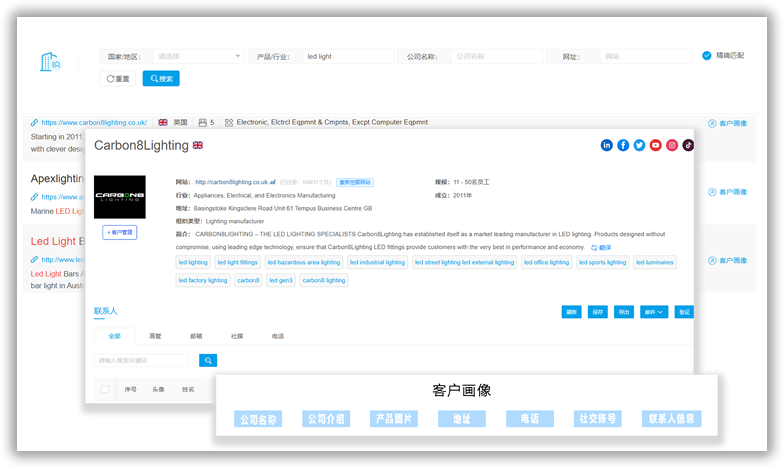
Task: Open the Led Light Bars result title
Action: tap(58, 242)
